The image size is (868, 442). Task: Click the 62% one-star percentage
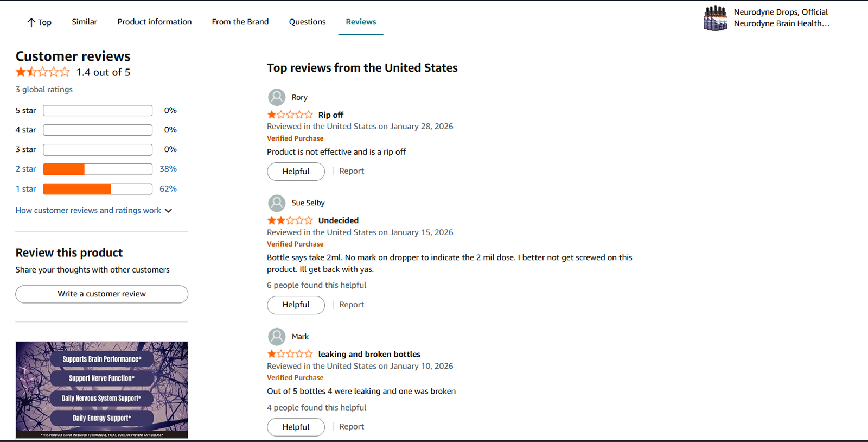point(168,189)
